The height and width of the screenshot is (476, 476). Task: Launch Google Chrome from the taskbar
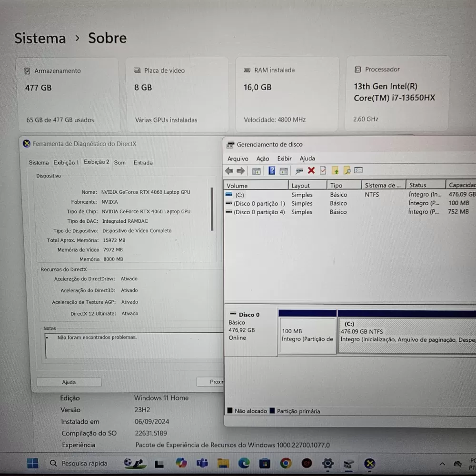[286, 463]
